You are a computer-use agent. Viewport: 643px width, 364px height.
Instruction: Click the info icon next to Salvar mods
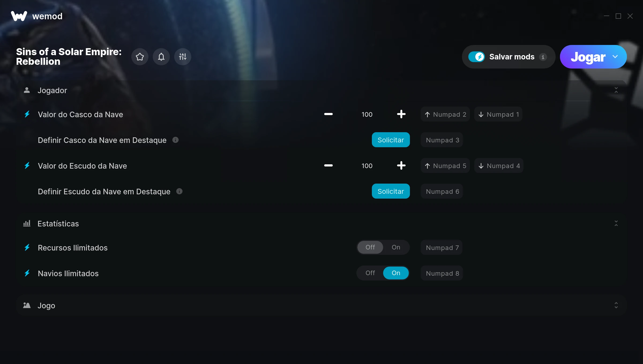point(543,57)
